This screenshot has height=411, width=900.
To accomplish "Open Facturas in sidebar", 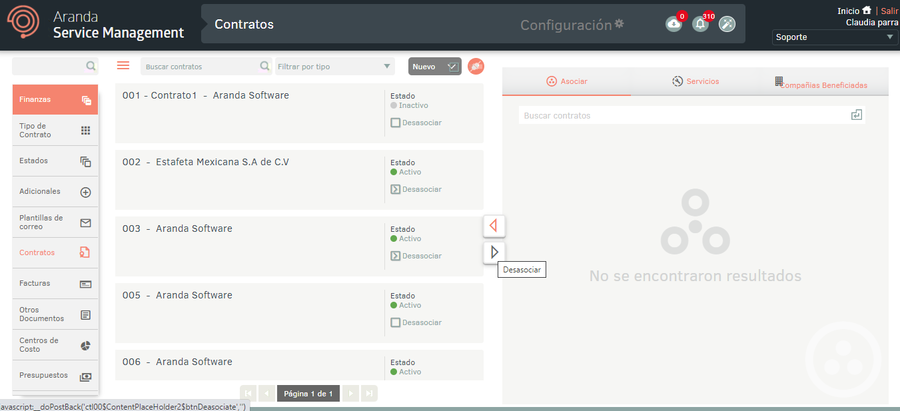I will pyautogui.click(x=55, y=284).
